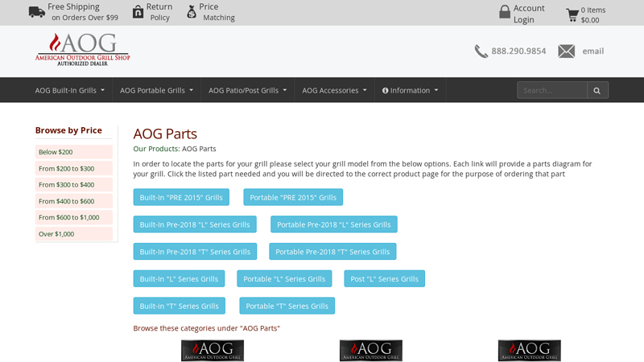The height and width of the screenshot is (362, 644).
Task: Expand AOG Accessories menu
Action: tap(334, 90)
